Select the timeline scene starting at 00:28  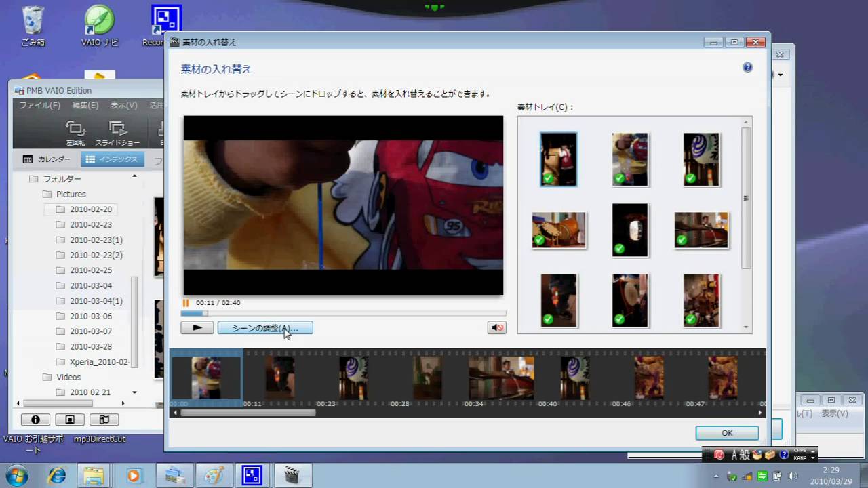click(427, 378)
